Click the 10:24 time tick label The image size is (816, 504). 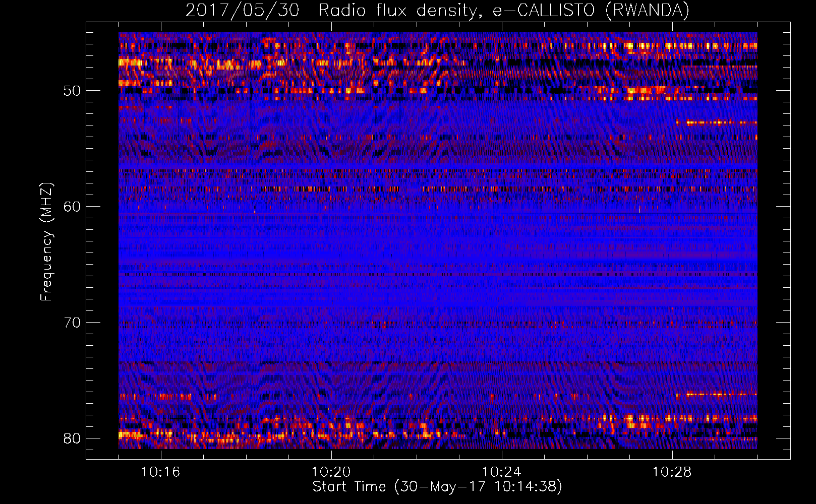[x=502, y=472]
